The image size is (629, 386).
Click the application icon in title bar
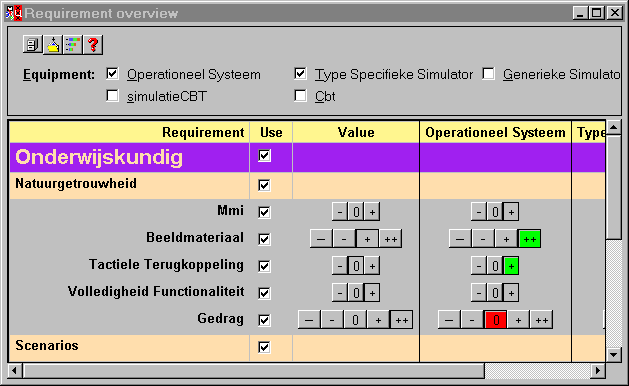tap(14, 13)
